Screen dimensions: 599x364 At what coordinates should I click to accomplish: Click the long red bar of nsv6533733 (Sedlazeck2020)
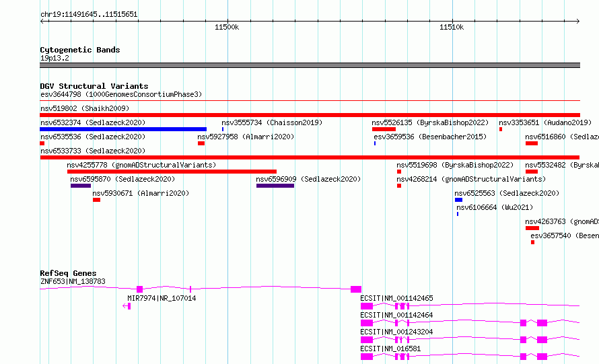[310, 157]
